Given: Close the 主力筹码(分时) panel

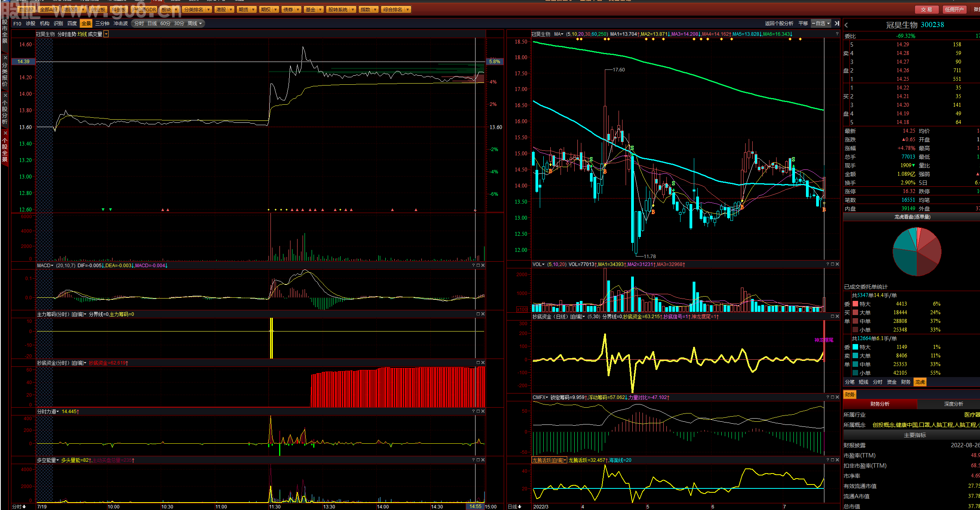Looking at the screenshot, I should point(483,314).
